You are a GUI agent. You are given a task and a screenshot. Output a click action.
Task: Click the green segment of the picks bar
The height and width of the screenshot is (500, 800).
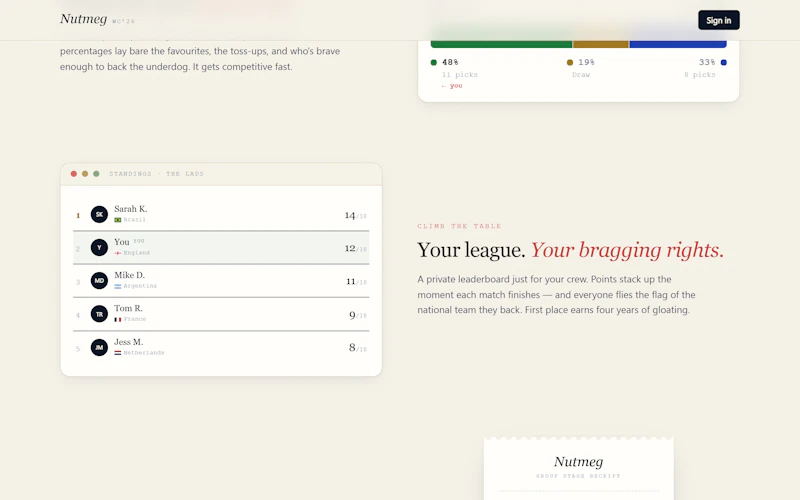tap(501, 44)
